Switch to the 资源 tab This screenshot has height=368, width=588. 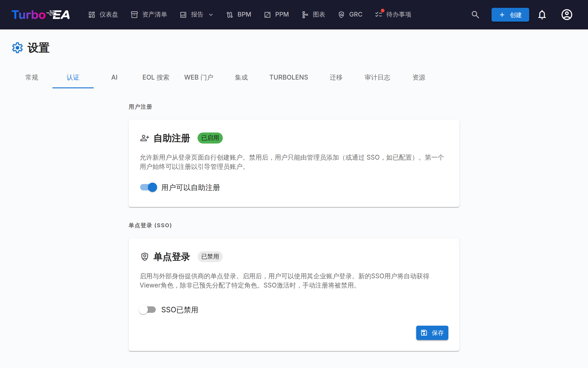419,78
